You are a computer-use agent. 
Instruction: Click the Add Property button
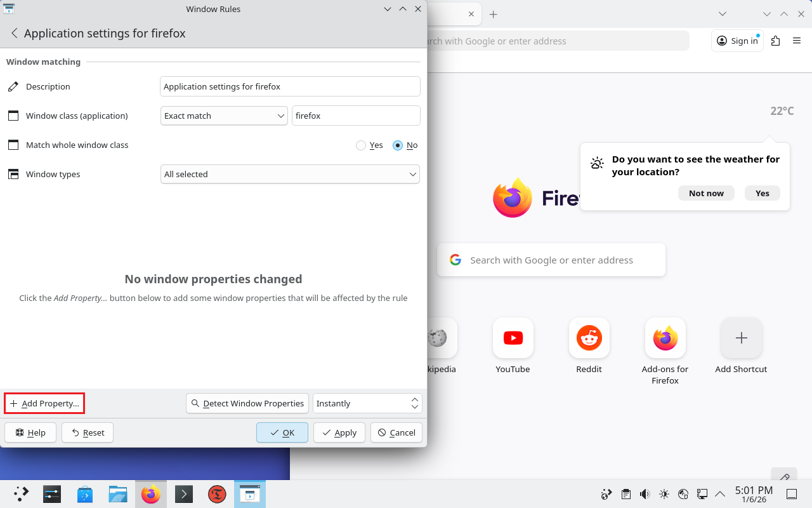(44, 404)
